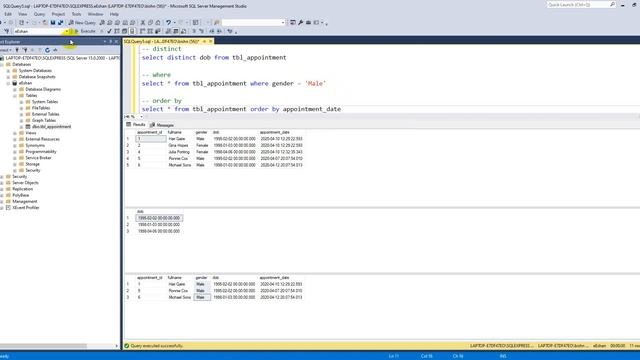Click Object Explorer horizontal scrollbar thumb

43,346
